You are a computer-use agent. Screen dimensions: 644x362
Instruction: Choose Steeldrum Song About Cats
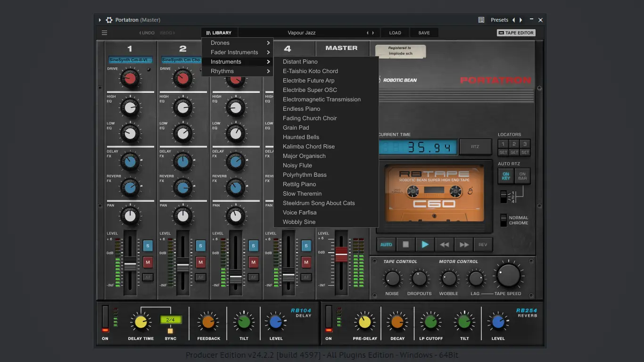pyautogui.click(x=319, y=203)
